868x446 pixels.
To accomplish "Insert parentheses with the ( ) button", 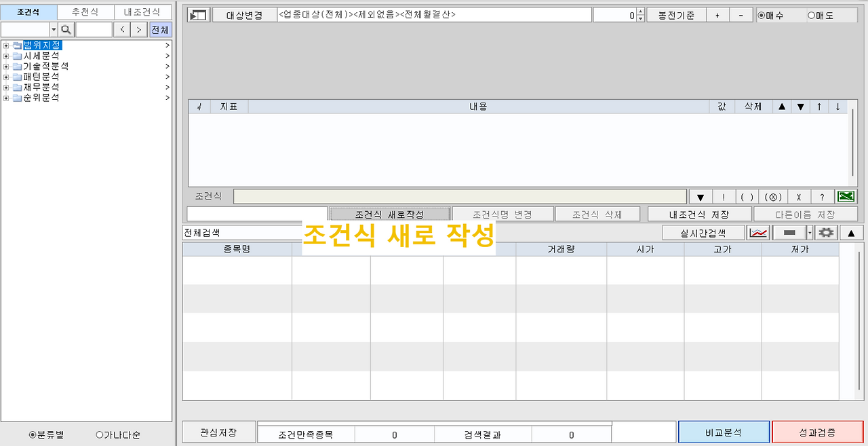I will pos(746,197).
